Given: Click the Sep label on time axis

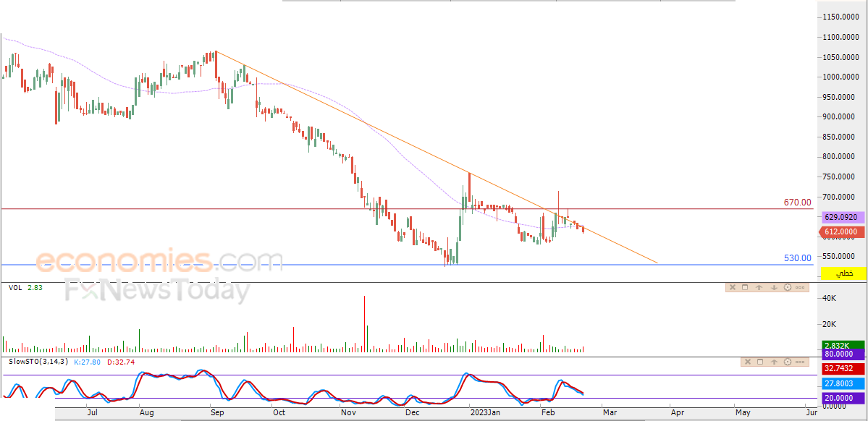Looking at the screenshot, I should tap(216, 412).
